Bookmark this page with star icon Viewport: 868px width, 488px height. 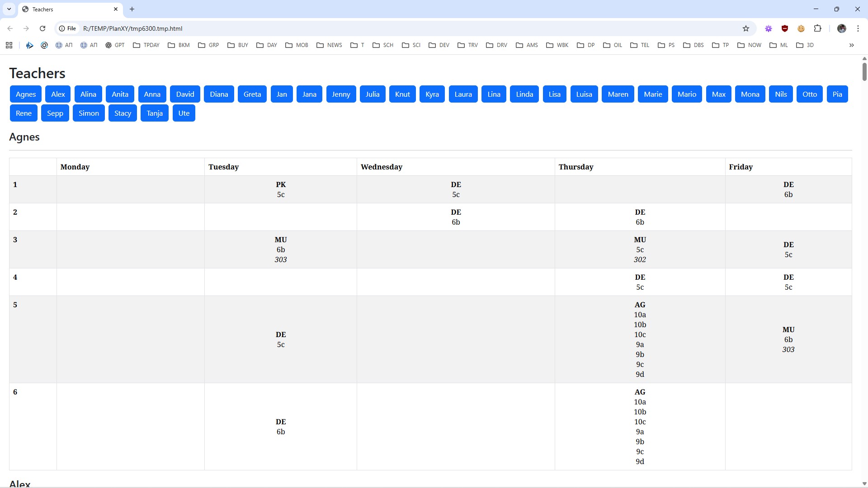746,28
